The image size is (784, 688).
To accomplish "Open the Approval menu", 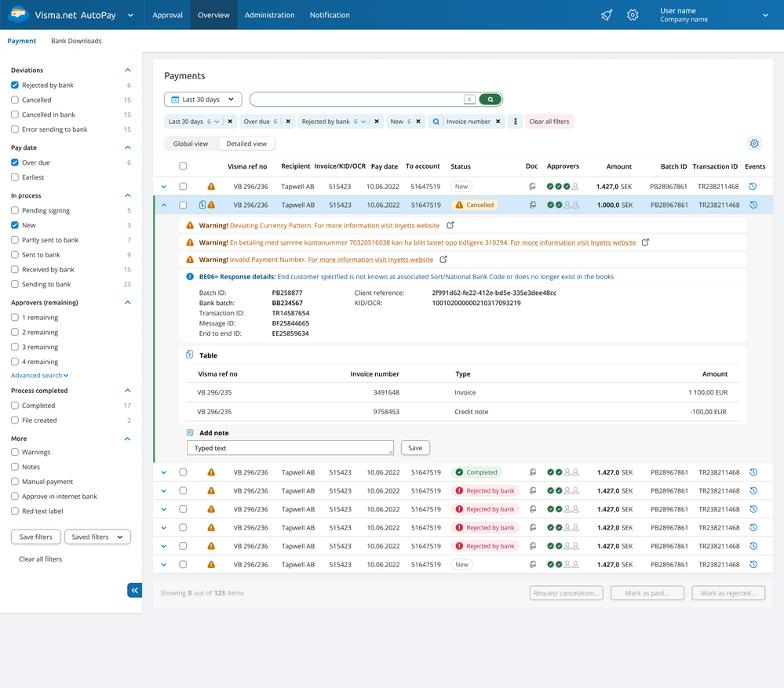I will (167, 15).
